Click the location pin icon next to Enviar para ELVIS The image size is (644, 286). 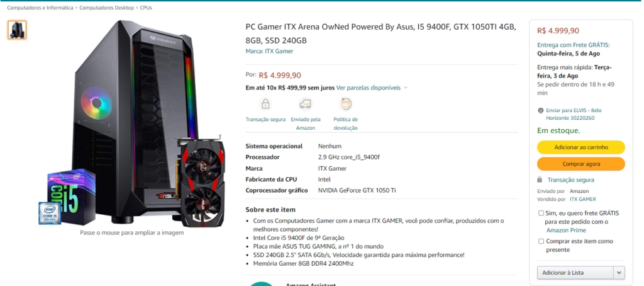pos(540,111)
